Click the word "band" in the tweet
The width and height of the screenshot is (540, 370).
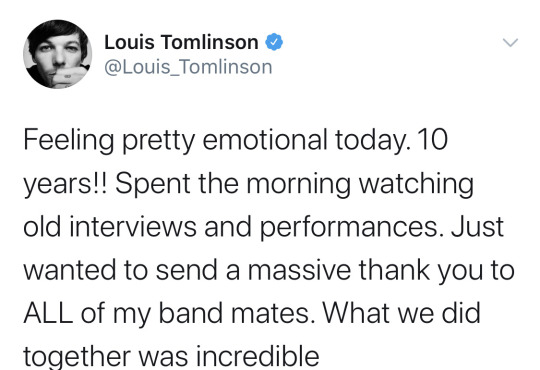click(190, 313)
